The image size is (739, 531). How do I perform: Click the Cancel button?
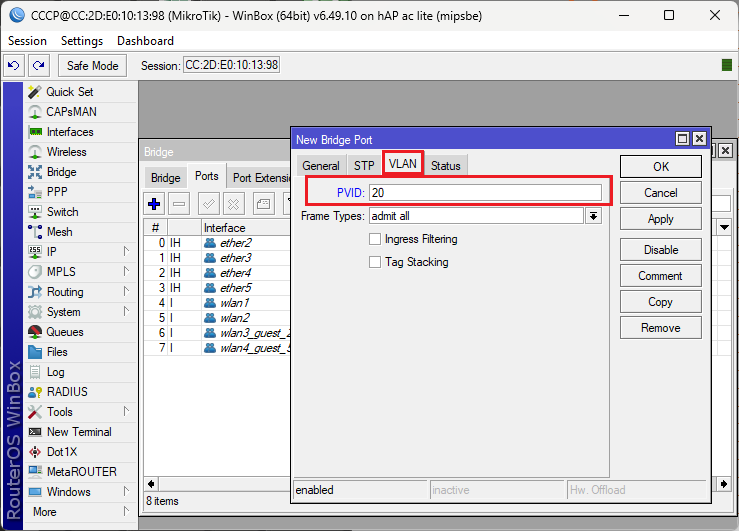coord(661,193)
